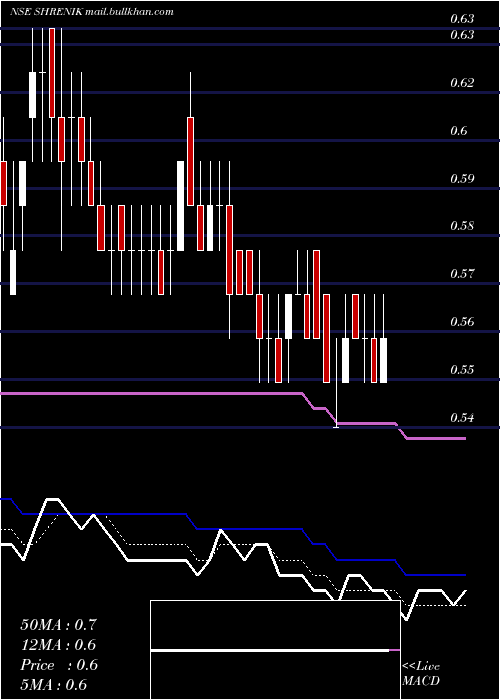Select the 0.57 price axis label
500x700 pixels.
click(x=462, y=273)
